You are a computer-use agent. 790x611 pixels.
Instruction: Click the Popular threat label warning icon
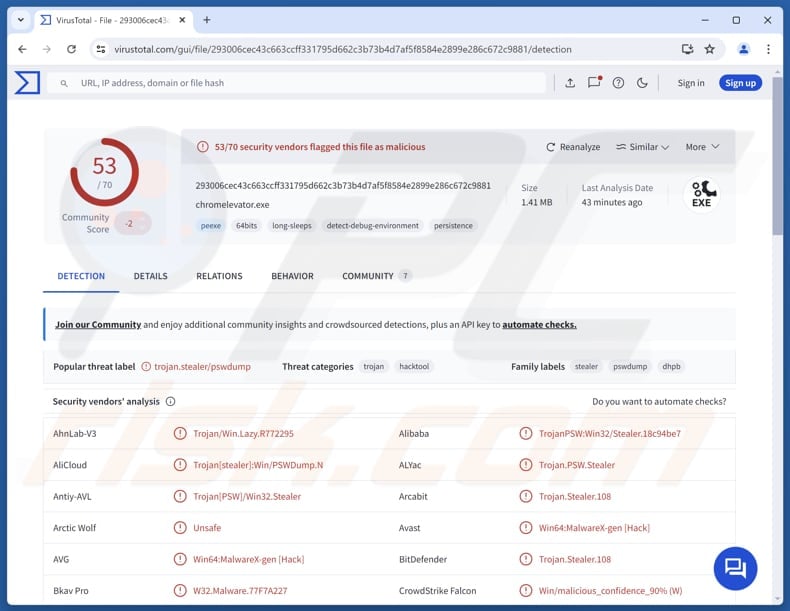pyautogui.click(x=146, y=367)
